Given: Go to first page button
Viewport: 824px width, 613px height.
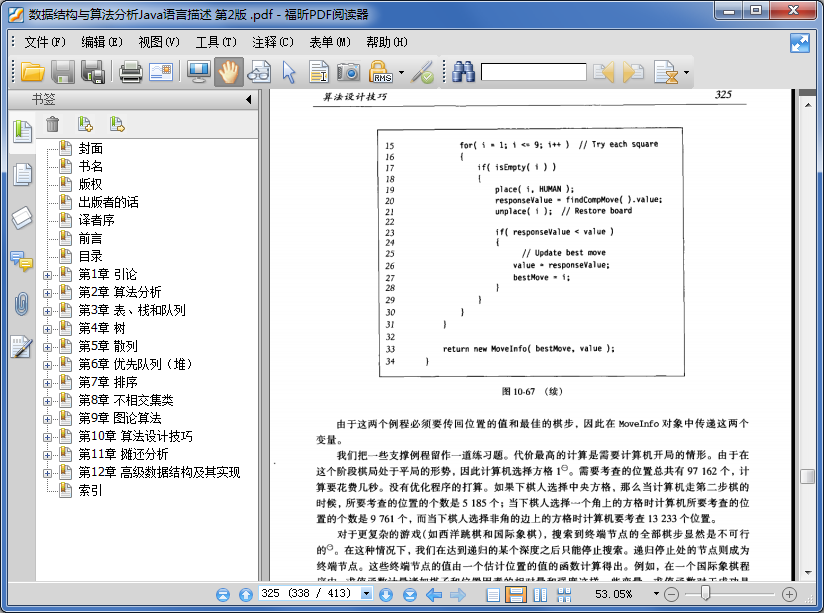Looking at the screenshot, I should pyautogui.click(x=223, y=595).
